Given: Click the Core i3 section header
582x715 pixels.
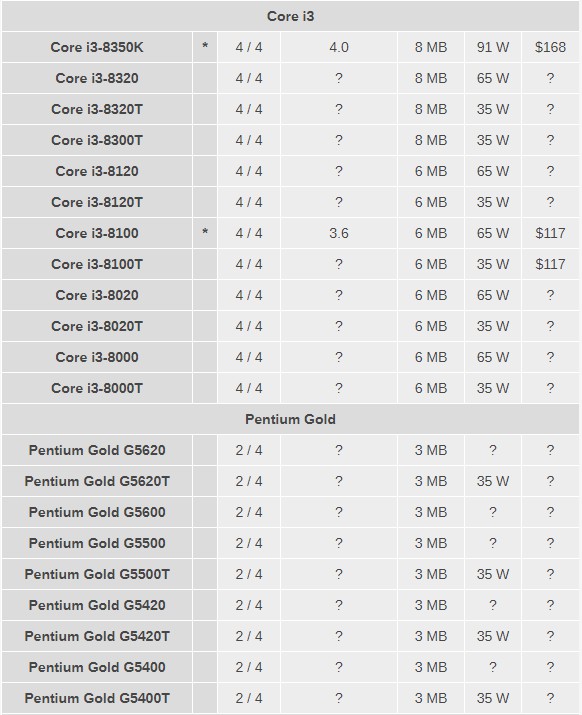Looking at the screenshot, I should point(291,16).
